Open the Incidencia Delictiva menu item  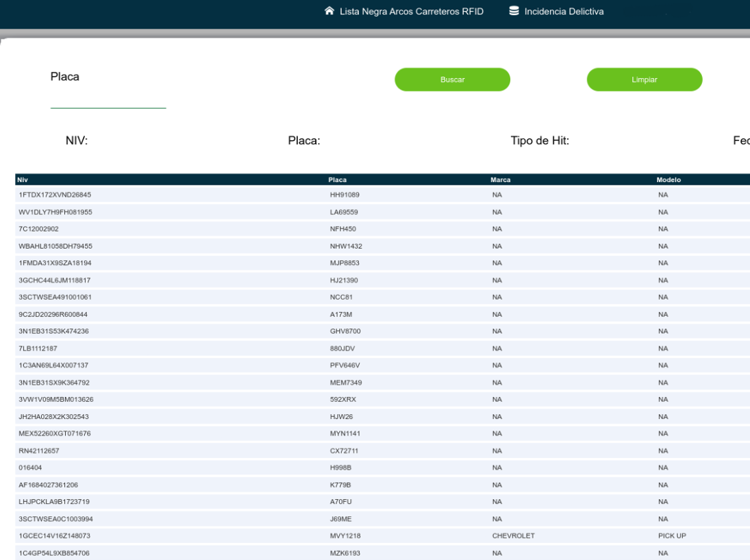click(564, 12)
